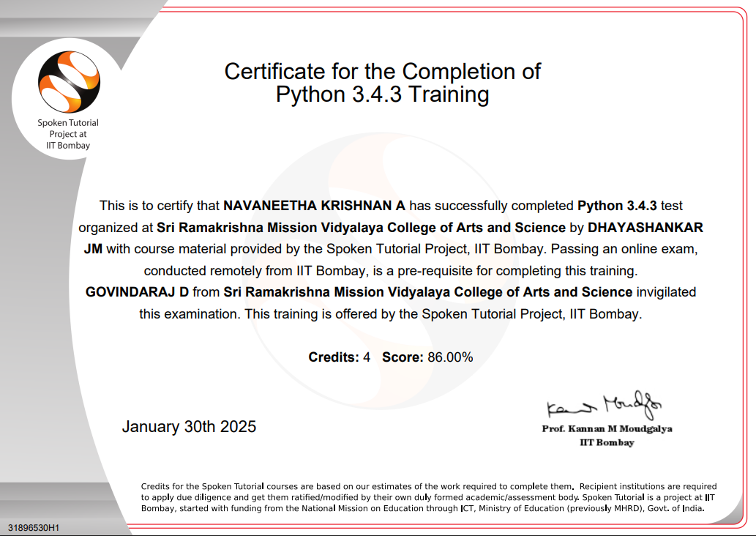The width and height of the screenshot is (756, 536).
Task: Click the score value '86.00%'
Action: click(450, 357)
